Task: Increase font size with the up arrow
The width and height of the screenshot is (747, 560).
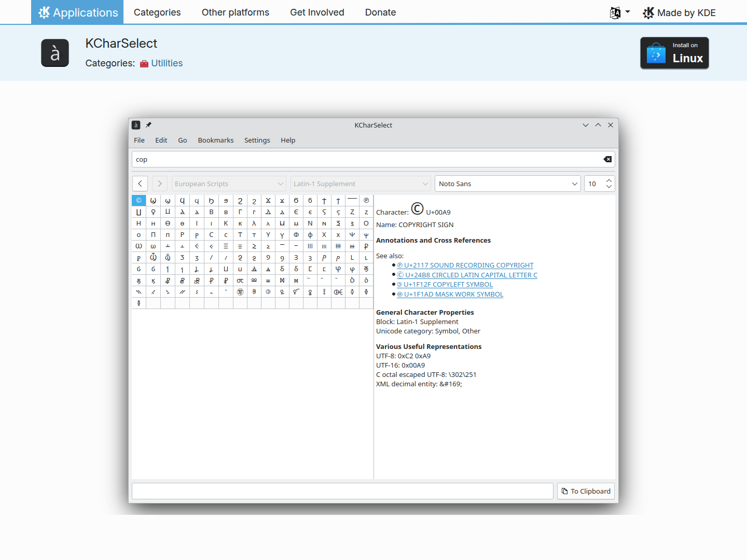Action: 609,180
